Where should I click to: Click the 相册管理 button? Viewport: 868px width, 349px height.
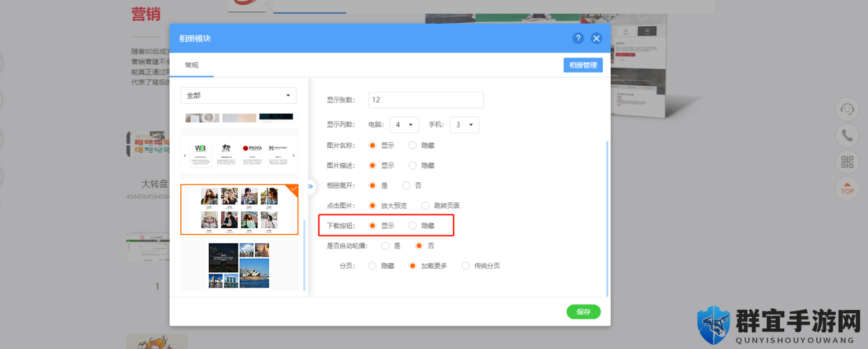click(583, 65)
